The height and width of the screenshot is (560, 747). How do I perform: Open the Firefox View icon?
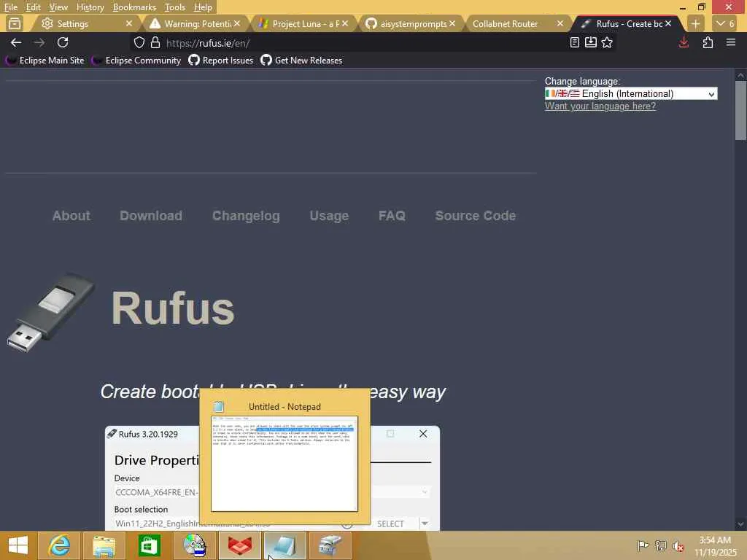click(15, 23)
